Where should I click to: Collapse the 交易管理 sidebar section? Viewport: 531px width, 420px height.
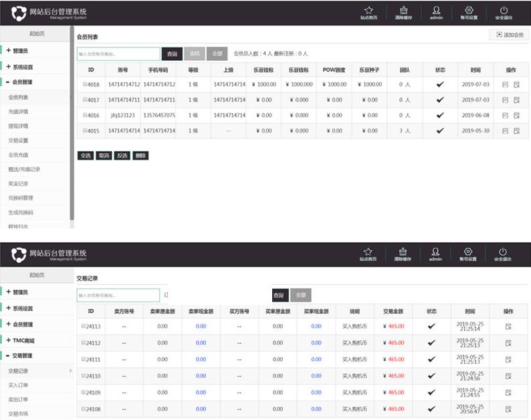click(x=21, y=356)
